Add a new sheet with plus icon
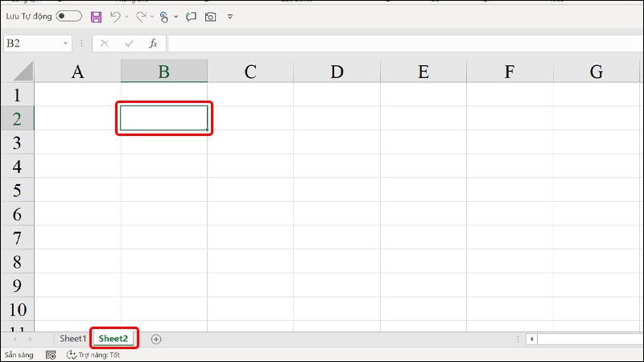Viewport: 644px width, 362px height. (x=156, y=339)
